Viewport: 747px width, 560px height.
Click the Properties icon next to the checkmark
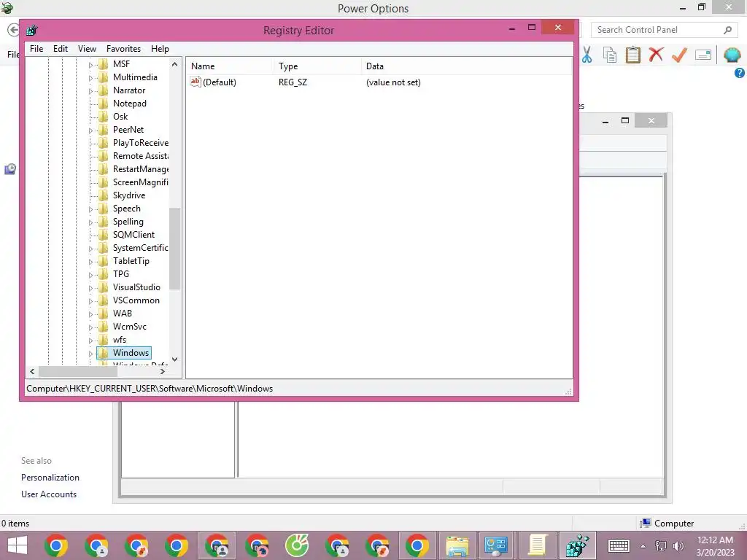point(703,55)
